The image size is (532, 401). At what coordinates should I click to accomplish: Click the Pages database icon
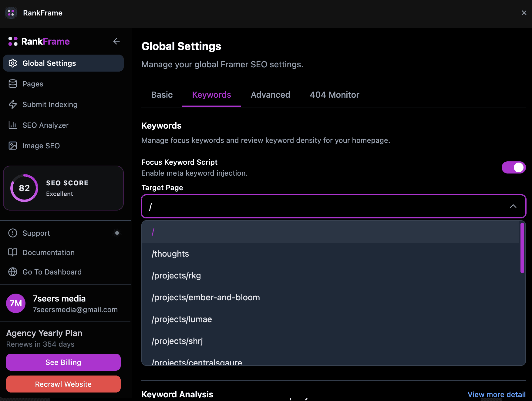coord(13,84)
